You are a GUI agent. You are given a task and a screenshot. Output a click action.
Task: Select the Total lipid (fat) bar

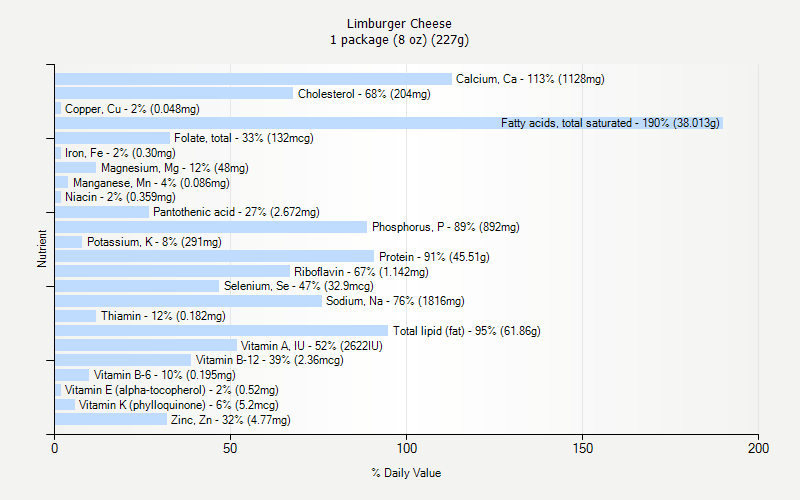(221, 331)
